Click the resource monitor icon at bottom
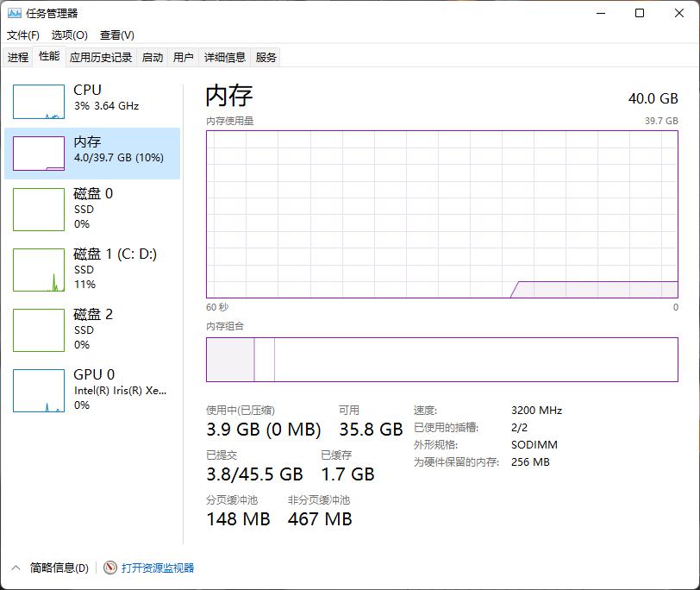 point(109,568)
